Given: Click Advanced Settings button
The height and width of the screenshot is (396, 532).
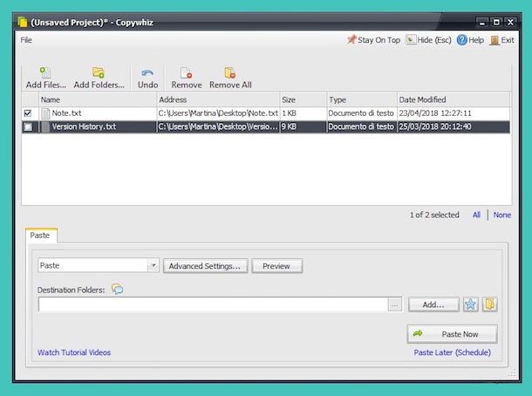Looking at the screenshot, I should click(205, 266).
